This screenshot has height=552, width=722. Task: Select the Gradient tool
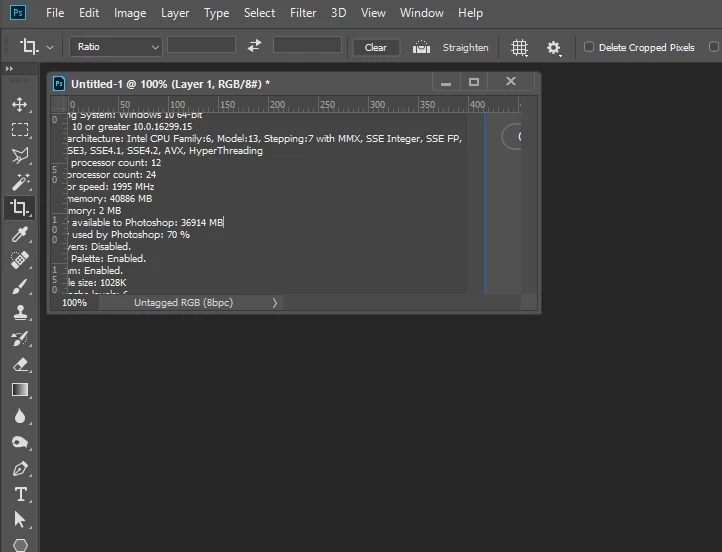pos(20,390)
